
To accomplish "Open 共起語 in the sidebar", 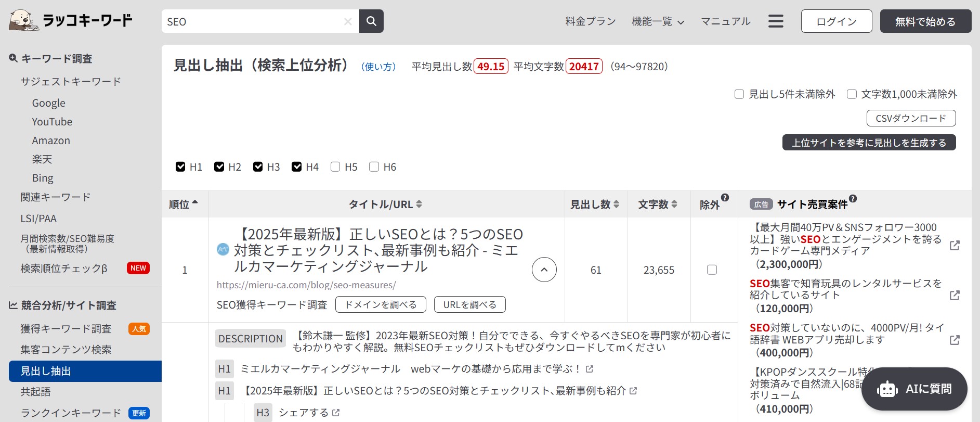I will (x=35, y=392).
